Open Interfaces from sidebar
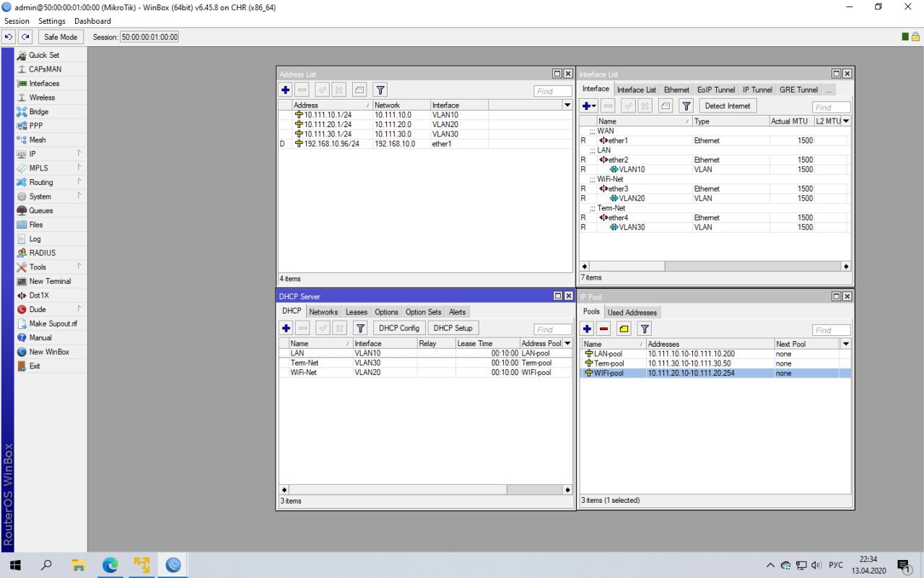Viewport: 924px width, 578px height. coord(44,84)
